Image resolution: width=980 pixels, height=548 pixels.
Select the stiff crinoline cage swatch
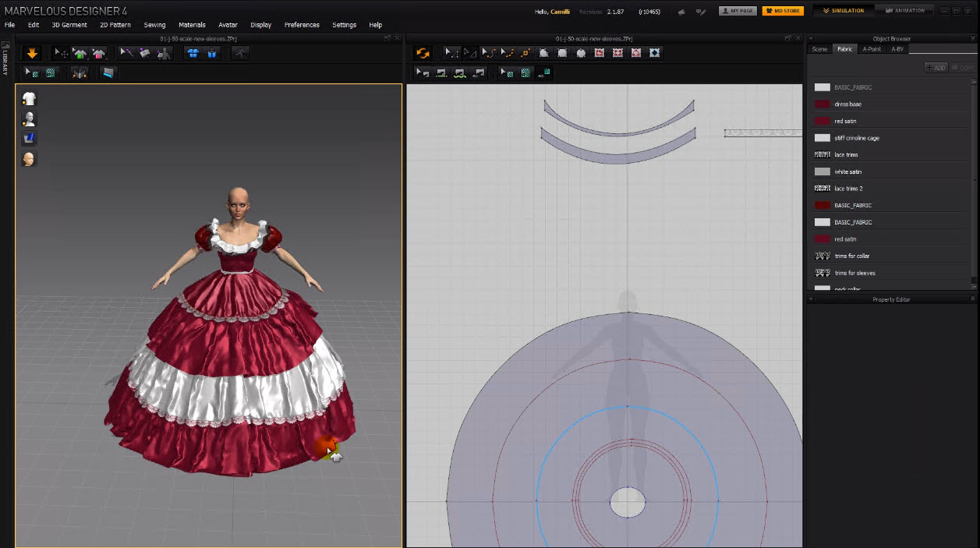pyautogui.click(x=822, y=138)
